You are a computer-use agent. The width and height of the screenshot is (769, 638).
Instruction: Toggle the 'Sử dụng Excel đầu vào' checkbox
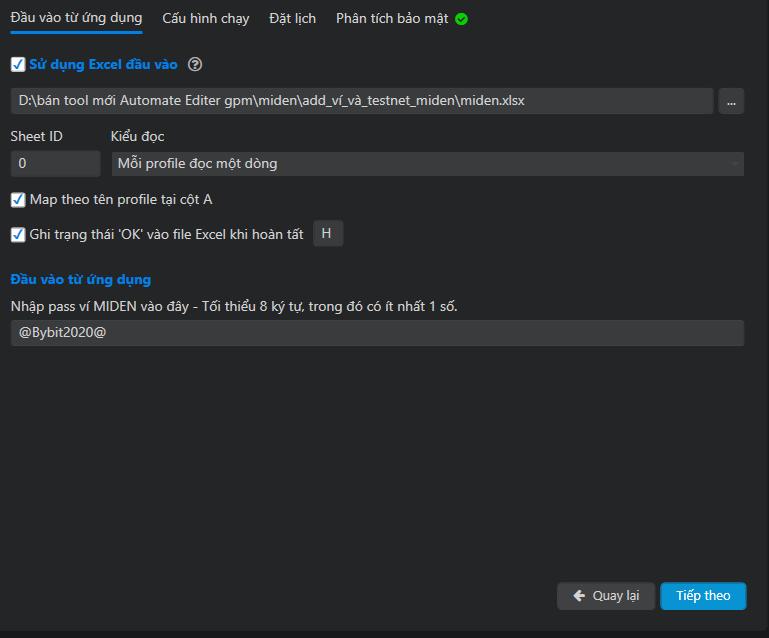pos(18,65)
